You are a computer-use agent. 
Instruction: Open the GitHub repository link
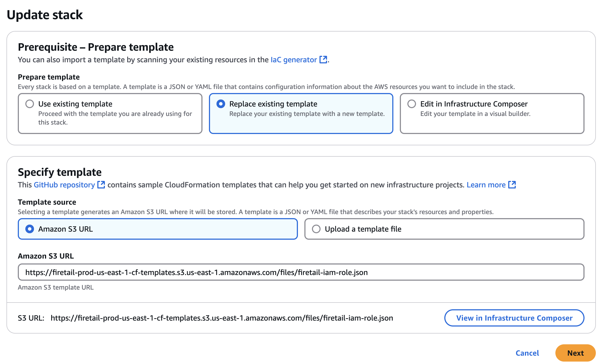point(64,185)
